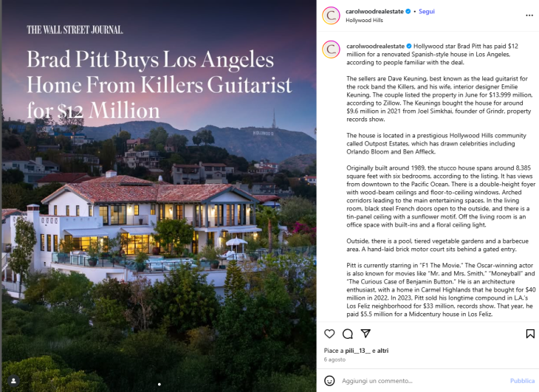Click caption avatar of carolwoodrealestate
The width and height of the screenshot is (539, 392).
(331, 49)
